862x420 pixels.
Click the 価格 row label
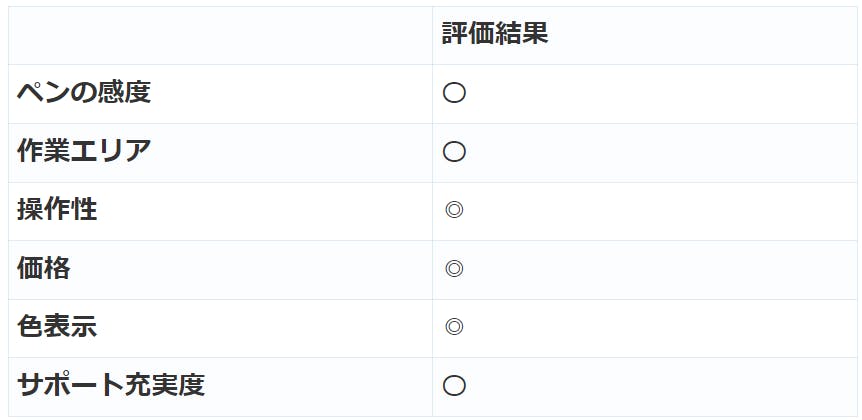(44, 269)
